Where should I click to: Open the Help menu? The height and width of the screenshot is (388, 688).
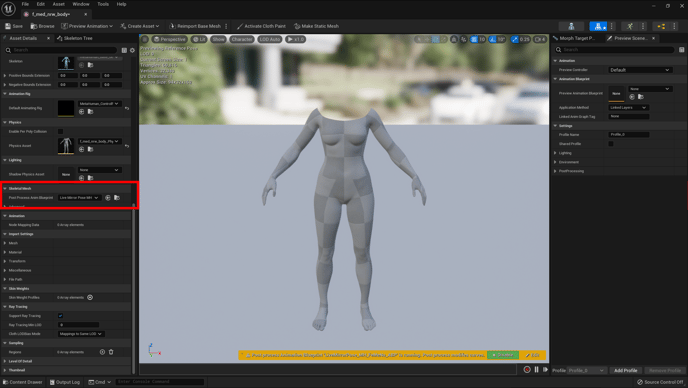[122, 4]
